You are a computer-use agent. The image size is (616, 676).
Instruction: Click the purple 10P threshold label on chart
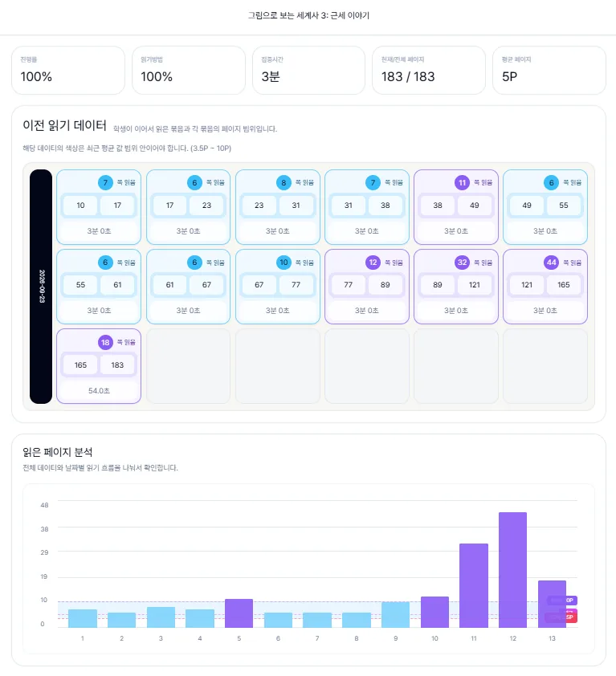[562, 600]
